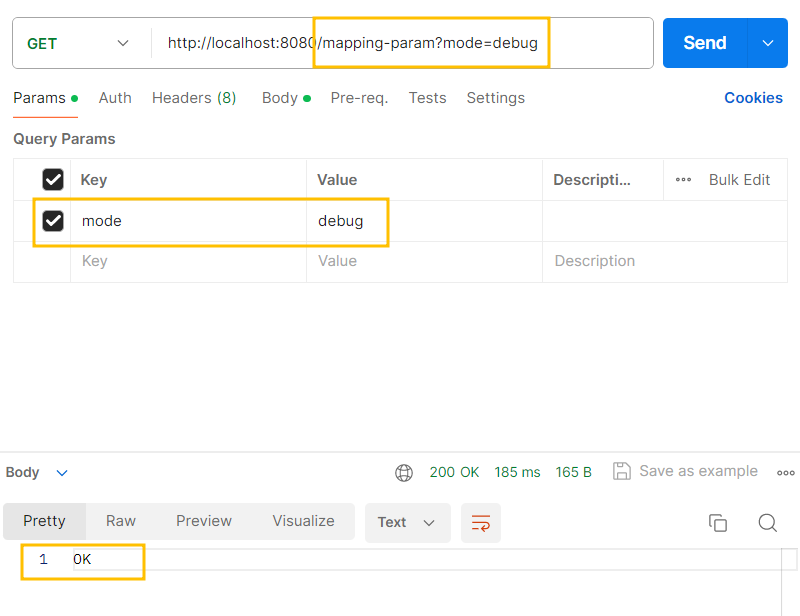The height and width of the screenshot is (616, 800).
Task: Open the request Body tab
Action: click(x=286, y=98)
